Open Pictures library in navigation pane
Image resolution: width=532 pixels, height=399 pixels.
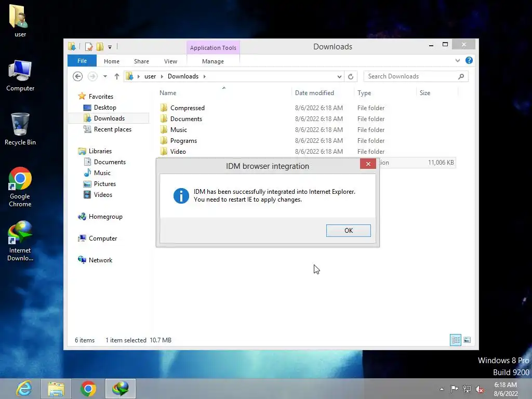pos(105,183)
